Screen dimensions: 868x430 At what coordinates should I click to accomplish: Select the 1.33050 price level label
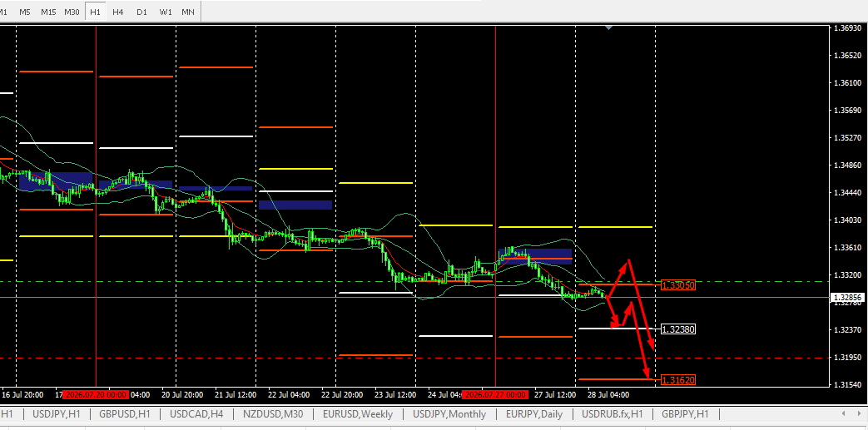[677, 285]
